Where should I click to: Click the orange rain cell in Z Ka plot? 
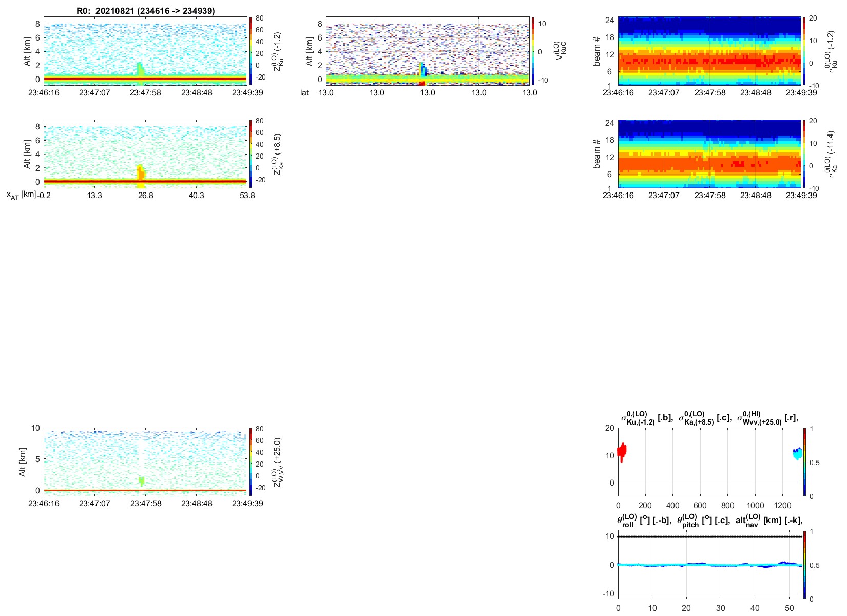click(x=141, y=172)
